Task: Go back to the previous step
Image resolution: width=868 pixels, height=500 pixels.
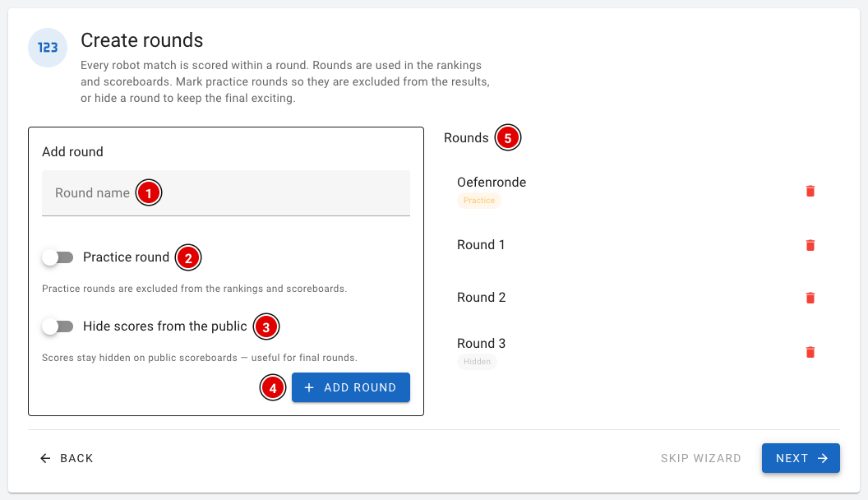Action: (x=67, y=459)
